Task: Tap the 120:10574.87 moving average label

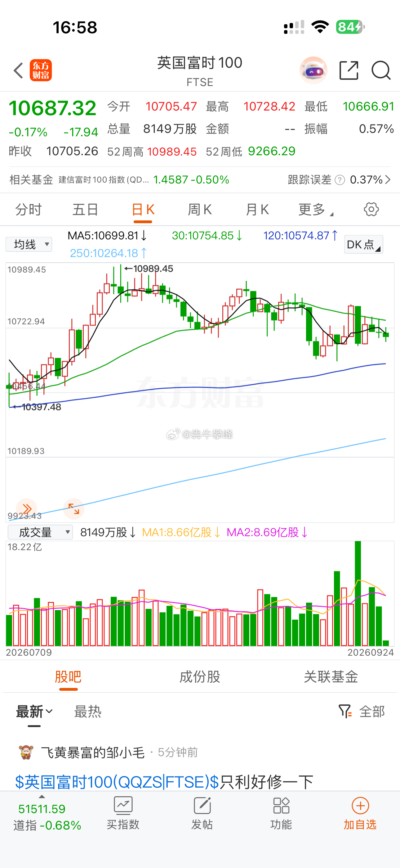Action: (300, 236)
